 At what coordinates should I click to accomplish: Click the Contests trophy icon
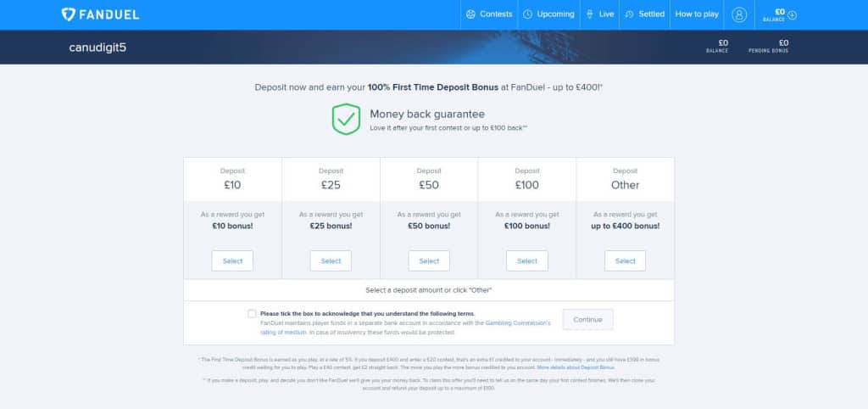[470, 14]
